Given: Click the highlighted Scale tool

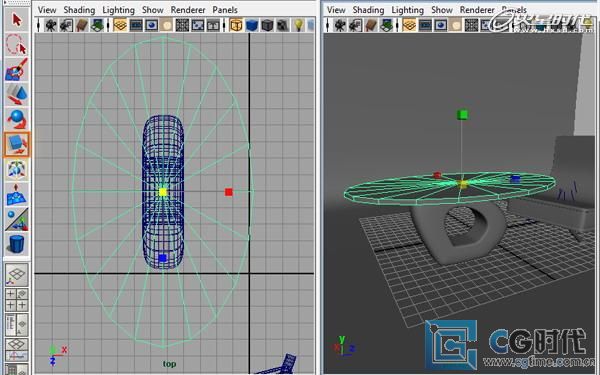Looking at the screenshot, I should tap(16, 145).
